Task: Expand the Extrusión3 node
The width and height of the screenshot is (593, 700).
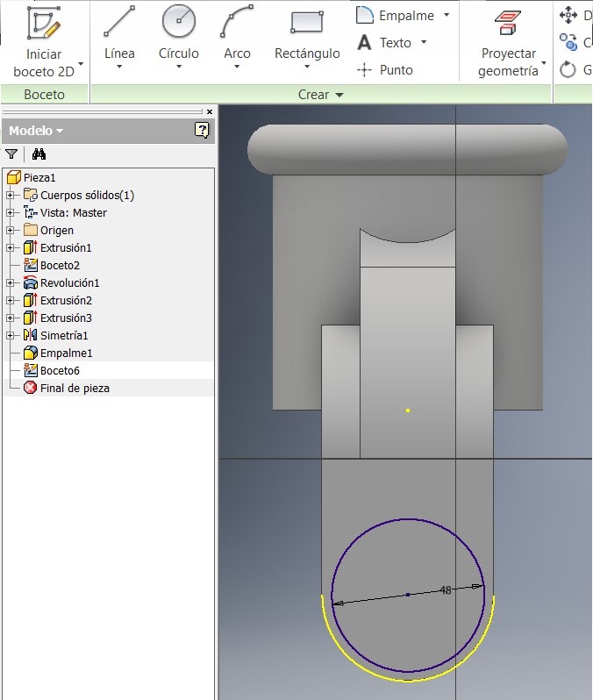Action: click(x=11, y=318)
